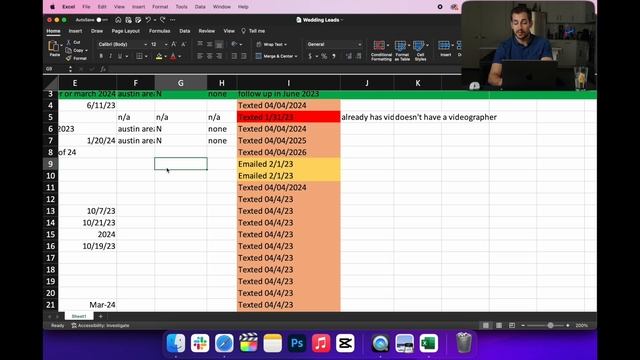Open Cell Styles
This screenshot has width=640, height=360.
(420, 51)
